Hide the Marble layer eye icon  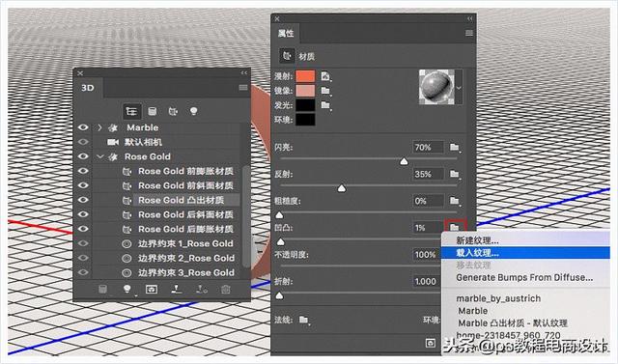click(x=83, y=127)
